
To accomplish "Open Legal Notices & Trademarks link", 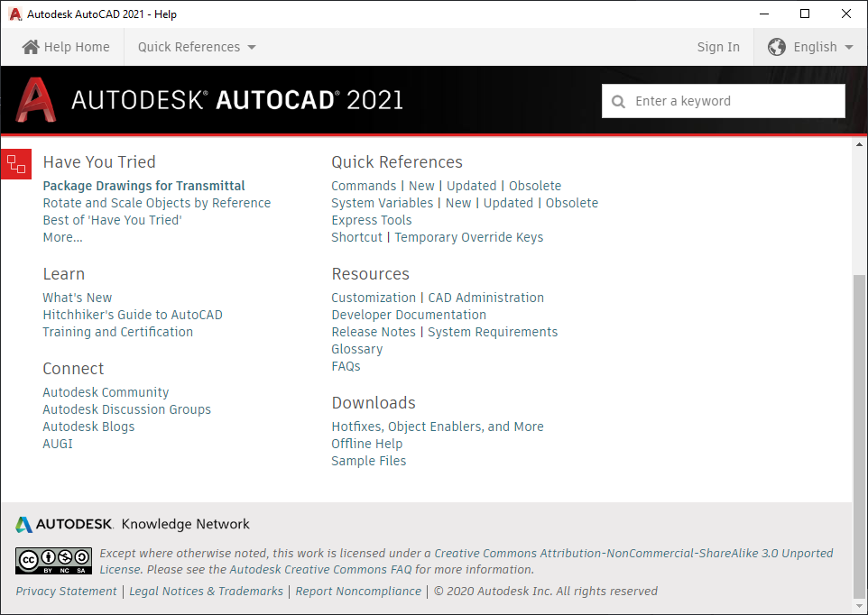I will (206, 592).
